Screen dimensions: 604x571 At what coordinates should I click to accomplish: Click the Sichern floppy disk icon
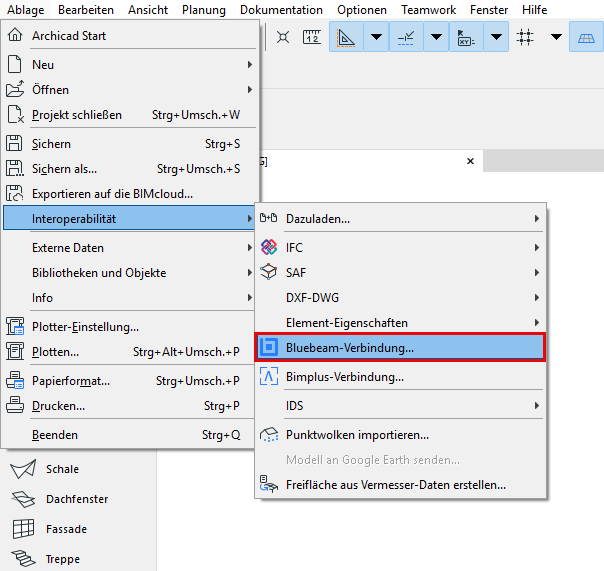[14, 143]
